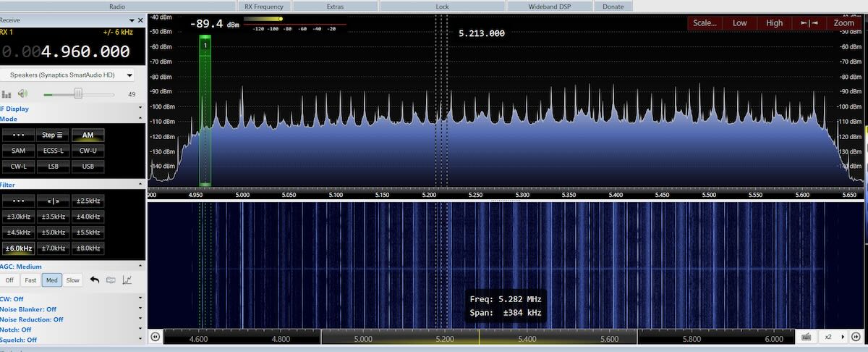The image size is (868, 352).
Task: Mute audio with the speaker icon
Action: [22, 93]
